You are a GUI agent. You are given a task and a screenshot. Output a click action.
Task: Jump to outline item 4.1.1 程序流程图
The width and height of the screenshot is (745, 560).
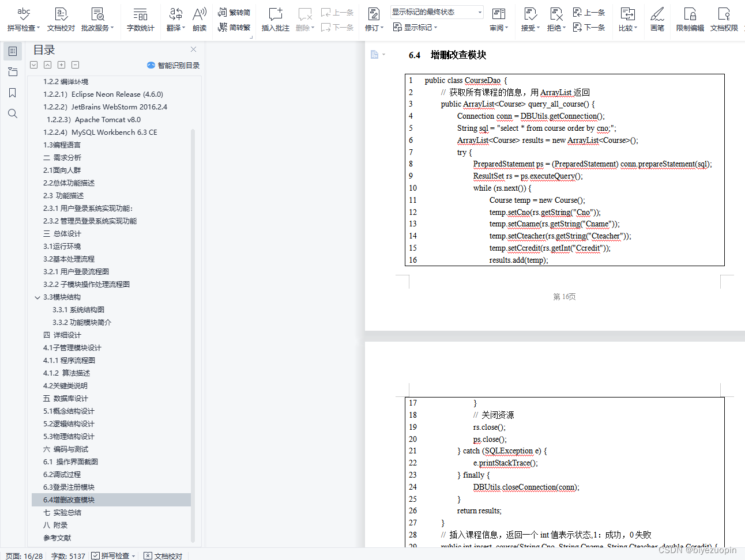coord(69,360)
